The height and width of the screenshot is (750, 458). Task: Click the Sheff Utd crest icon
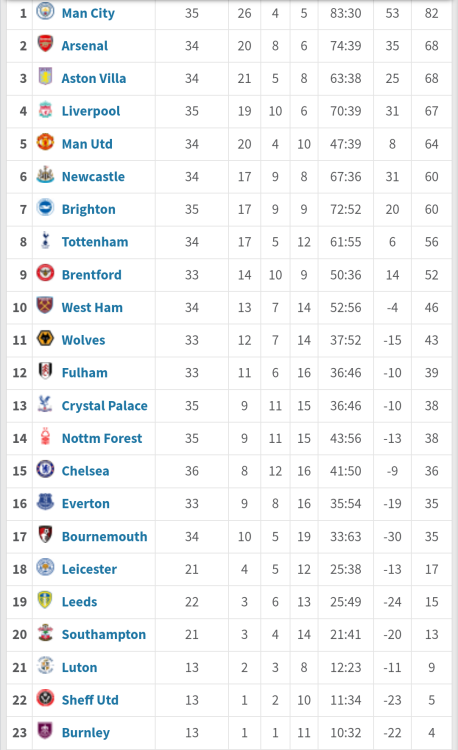45,698
